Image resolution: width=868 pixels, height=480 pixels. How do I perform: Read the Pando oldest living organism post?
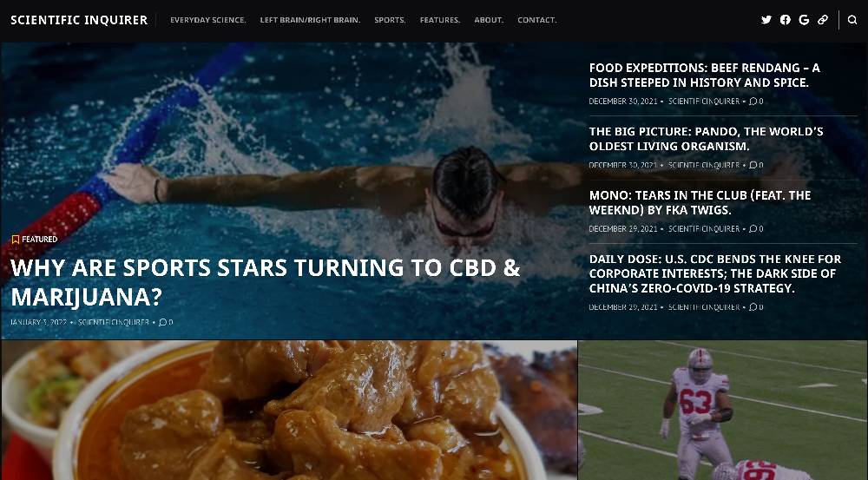[706, 139]
